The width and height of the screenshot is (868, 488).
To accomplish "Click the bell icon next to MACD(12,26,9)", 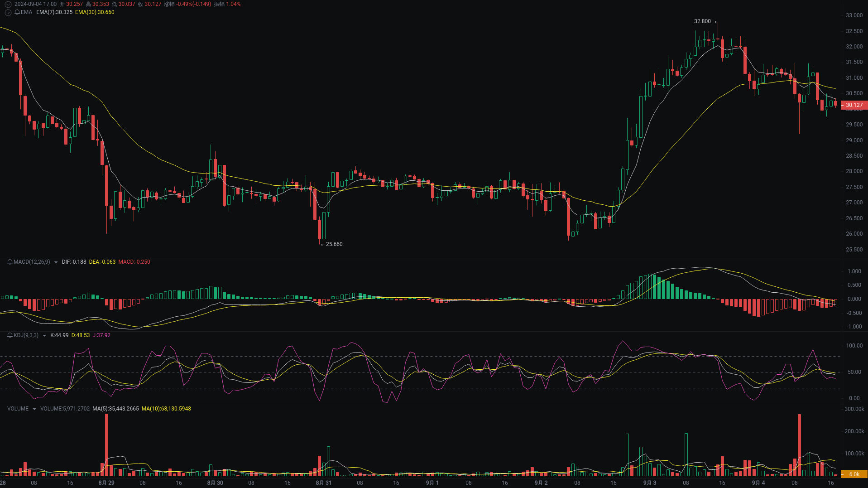I will coord(10,262).
